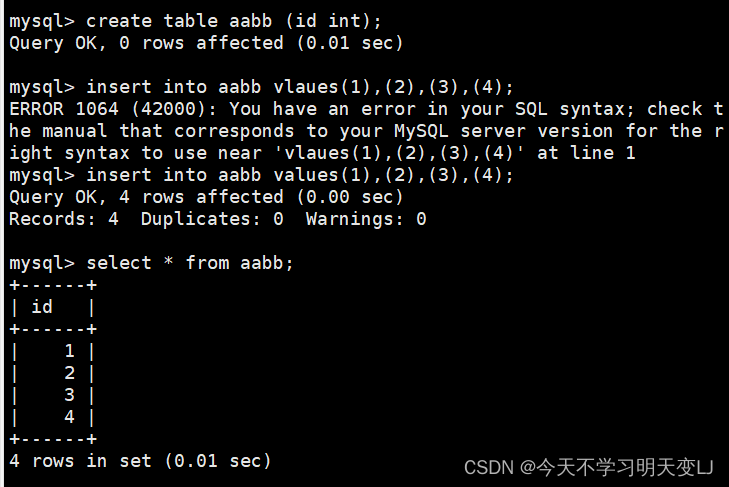Screen dimensions: 729x487
Task: Click 'Query OK, 0 rows affected' line
Action: 205,43
